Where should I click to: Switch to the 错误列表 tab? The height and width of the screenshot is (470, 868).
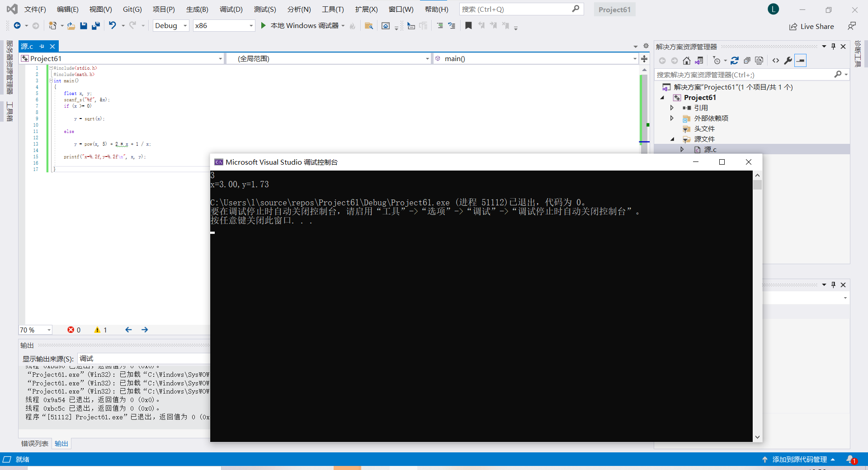tap(35, 444)
